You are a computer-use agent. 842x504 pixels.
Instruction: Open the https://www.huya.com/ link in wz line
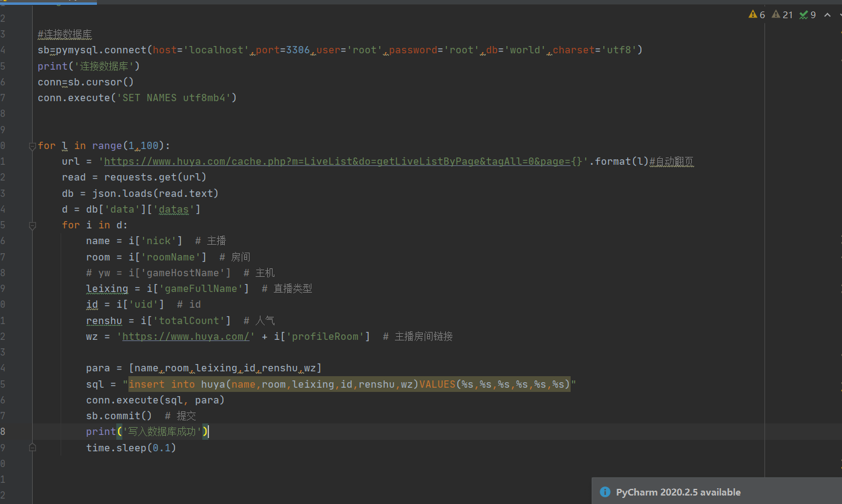tap(186, 336)
